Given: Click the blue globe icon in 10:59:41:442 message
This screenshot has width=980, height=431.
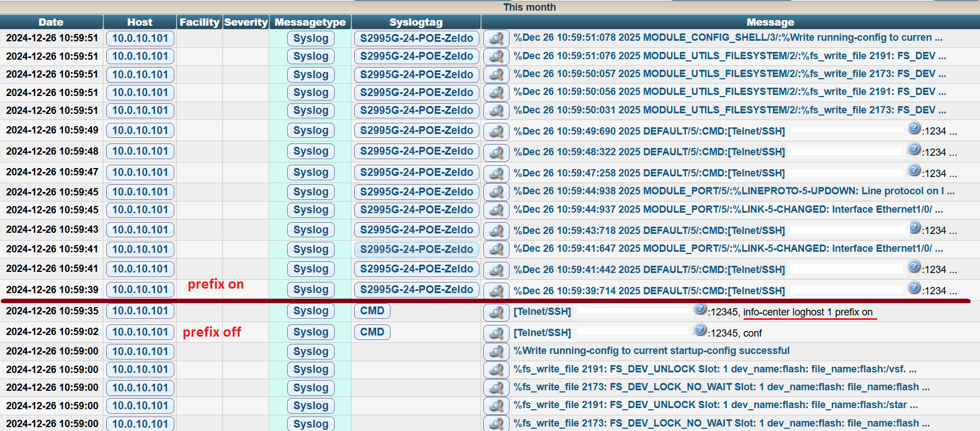Looking at the screenshot, I should (914, 266).
